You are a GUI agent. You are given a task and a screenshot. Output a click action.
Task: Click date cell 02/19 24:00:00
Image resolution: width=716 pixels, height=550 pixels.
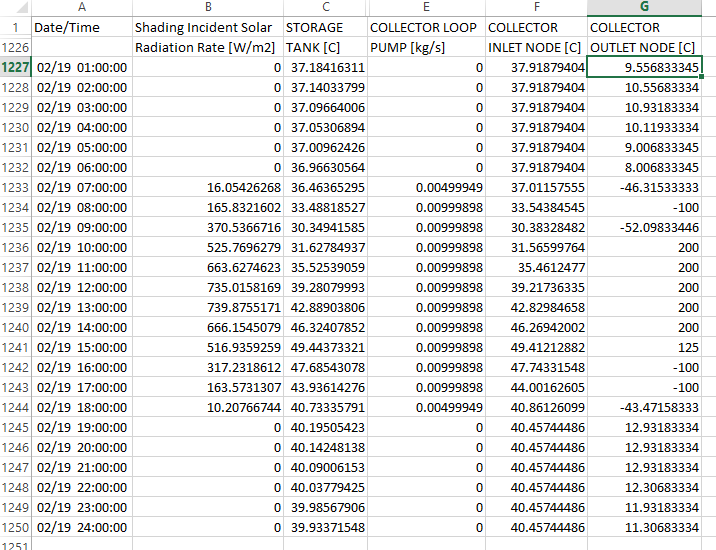(x=82, y=528)
